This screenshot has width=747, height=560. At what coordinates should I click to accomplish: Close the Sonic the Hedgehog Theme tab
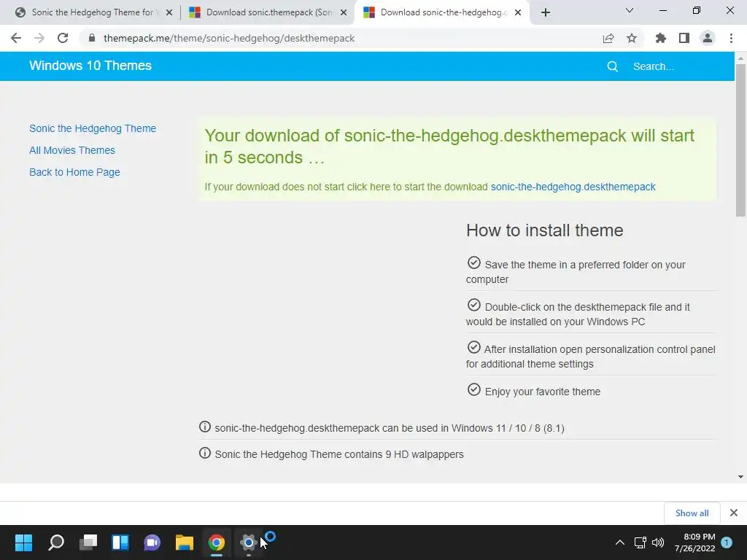click(169, 12)
